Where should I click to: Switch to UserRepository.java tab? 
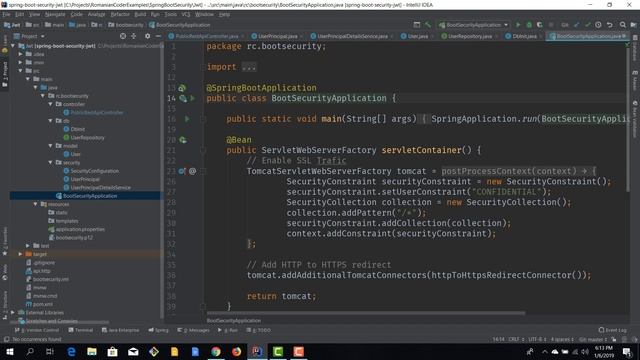tap(470, 36)
